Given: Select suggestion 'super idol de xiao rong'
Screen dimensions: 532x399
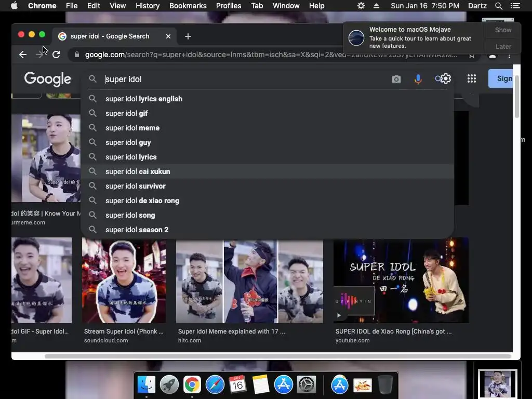Looking at the screenshot, I should (x=268, y=201).
